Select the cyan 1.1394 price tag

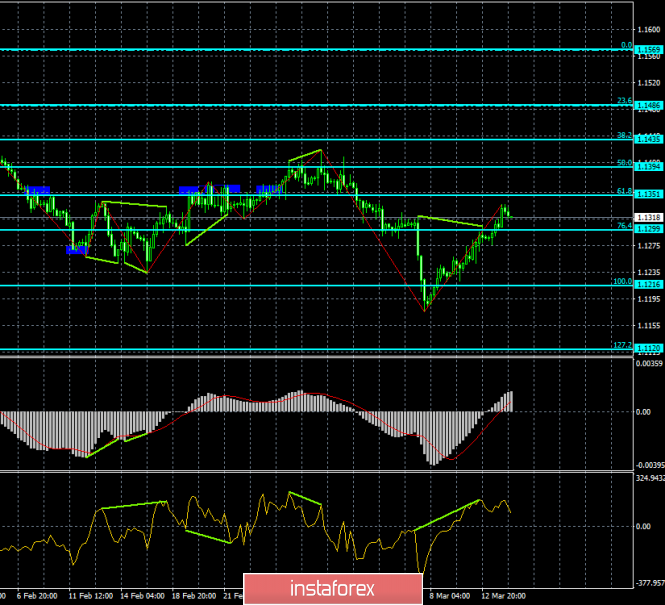point(649,167)
